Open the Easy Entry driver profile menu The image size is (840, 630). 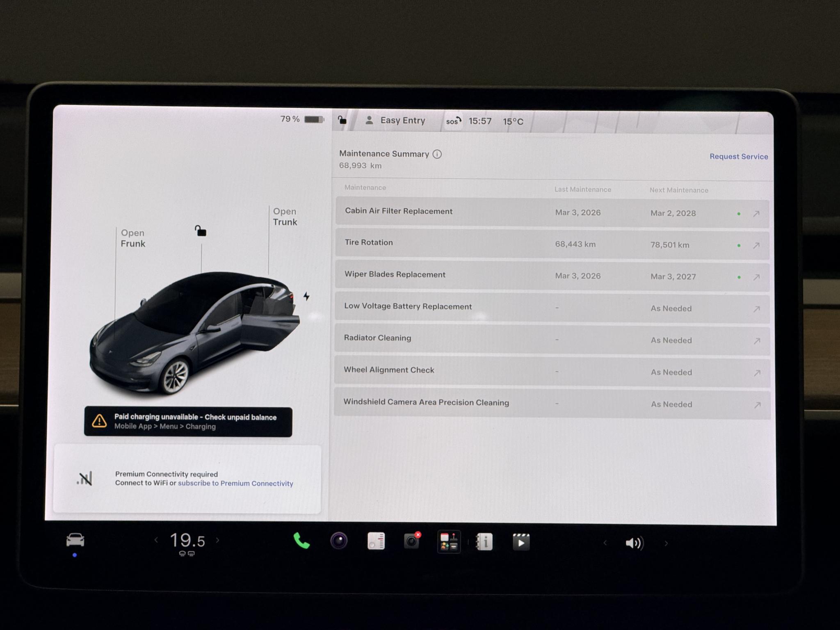(x=395, y=120)
